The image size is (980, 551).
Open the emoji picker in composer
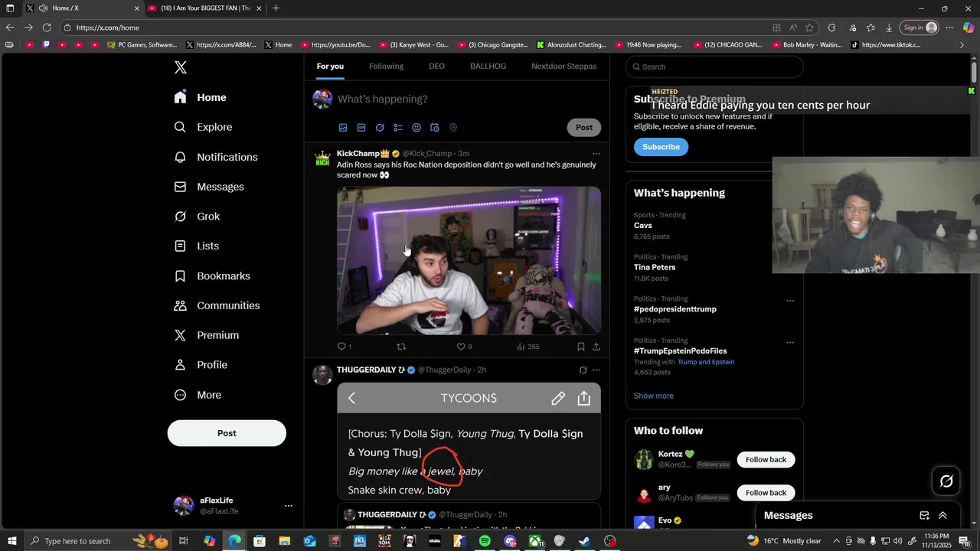pyautogui.click(x=416, y=128)
